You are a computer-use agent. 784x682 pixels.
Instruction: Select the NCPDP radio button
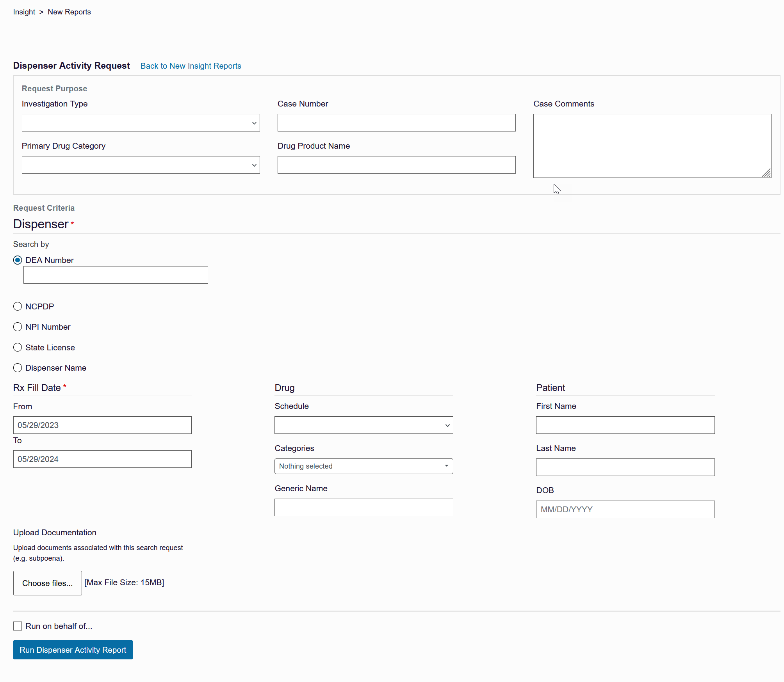pos(18,306)
